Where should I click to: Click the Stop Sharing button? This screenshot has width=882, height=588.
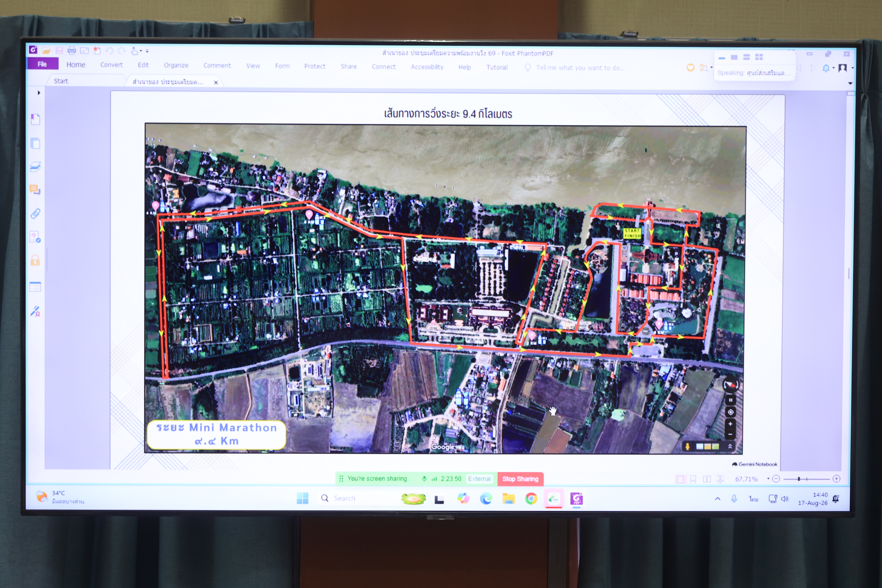tap(520, 479)
